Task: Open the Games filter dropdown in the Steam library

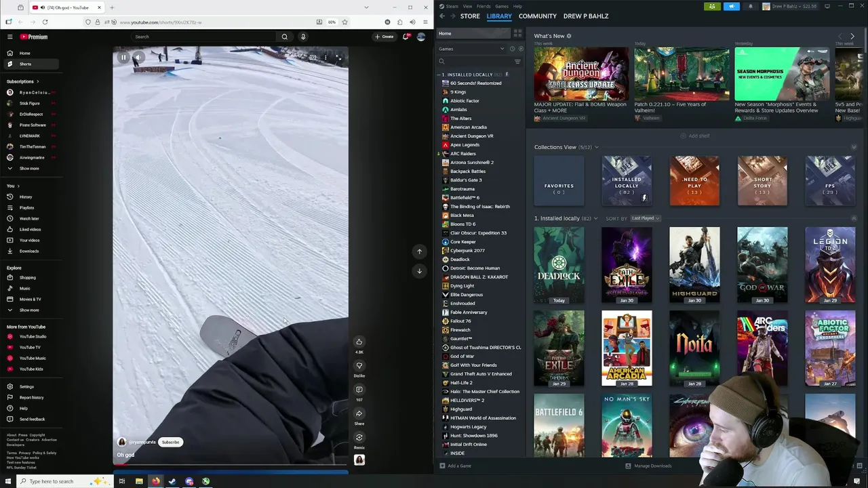Action: click(x=471, y=49)
